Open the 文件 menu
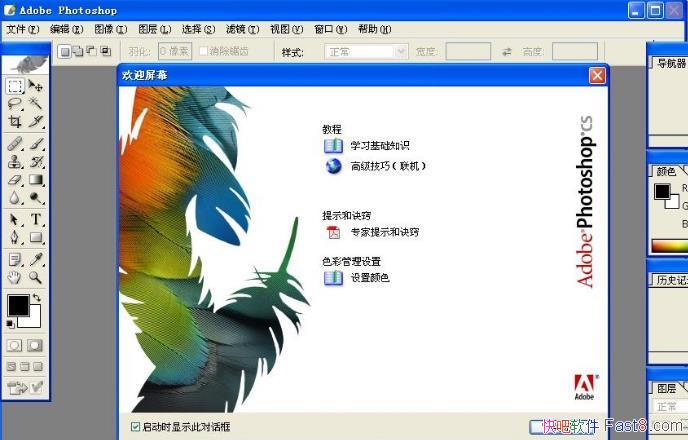 coord(22,29)
